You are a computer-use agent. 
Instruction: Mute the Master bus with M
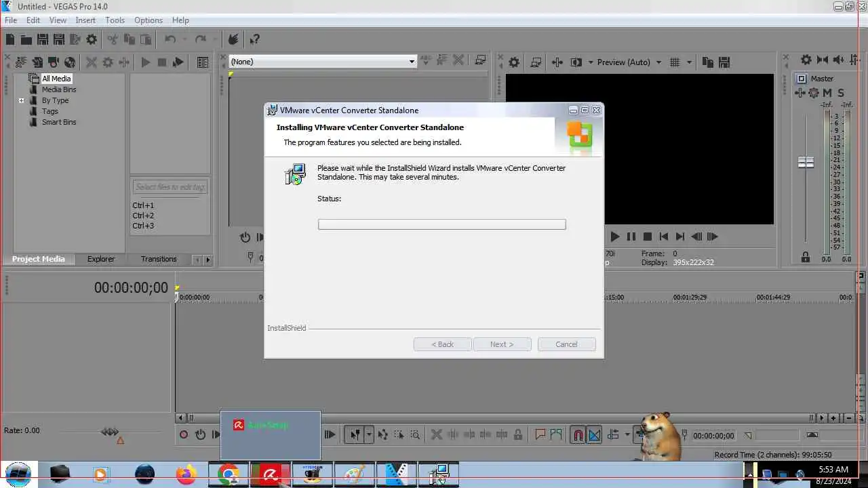(x=828, y=93)
